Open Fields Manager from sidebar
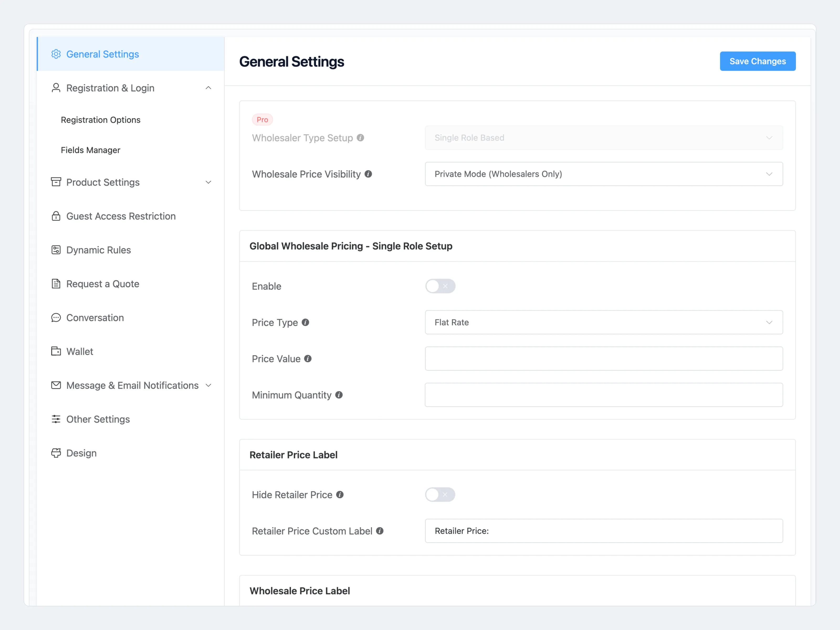840x630 pixels. (x=90, y=150)
